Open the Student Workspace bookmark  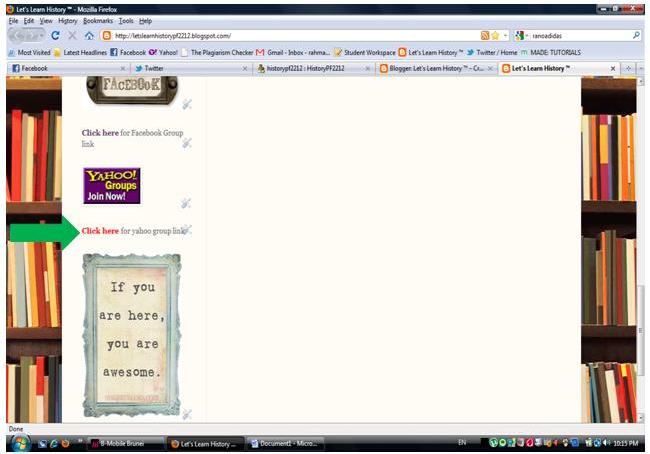(365, 53)
